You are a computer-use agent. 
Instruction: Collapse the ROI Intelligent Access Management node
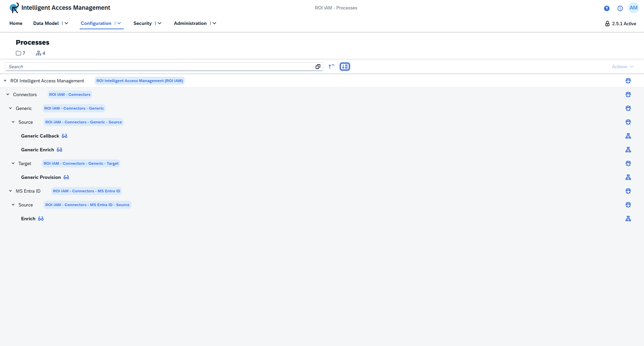click(5, 81)
